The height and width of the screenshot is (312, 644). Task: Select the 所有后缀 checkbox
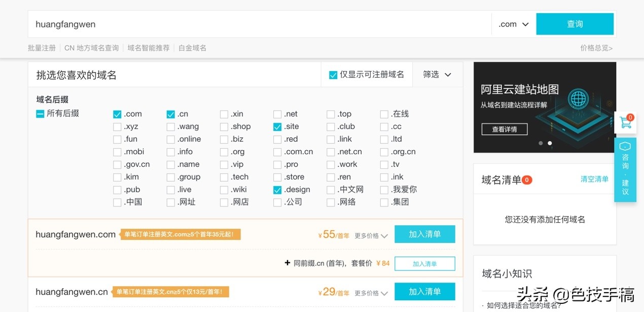(40, 114)
